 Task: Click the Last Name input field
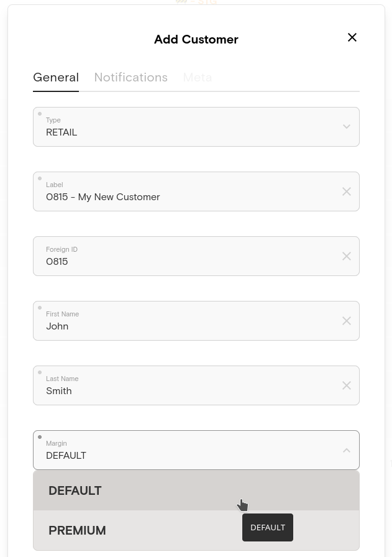[x=186, y=390]
